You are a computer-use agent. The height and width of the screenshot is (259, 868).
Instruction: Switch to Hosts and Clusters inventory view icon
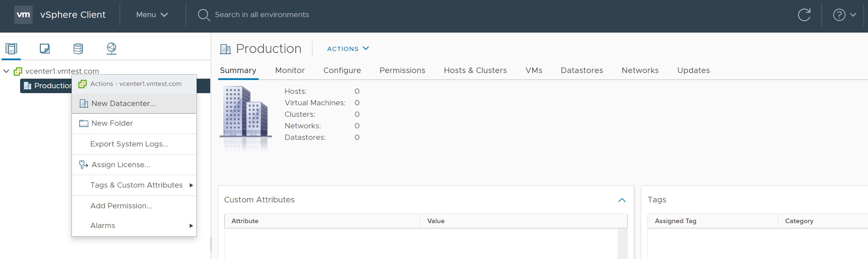12,49
